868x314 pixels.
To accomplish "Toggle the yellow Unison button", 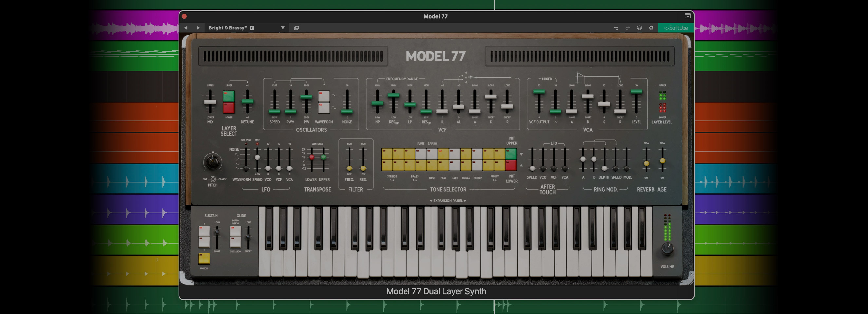I will click(204, 258).
